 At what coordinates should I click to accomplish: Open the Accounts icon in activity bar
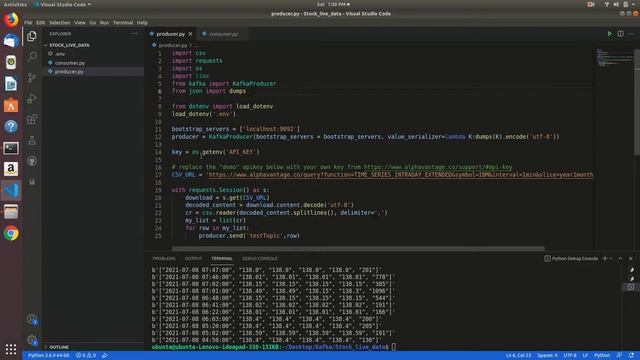[32, 319]
